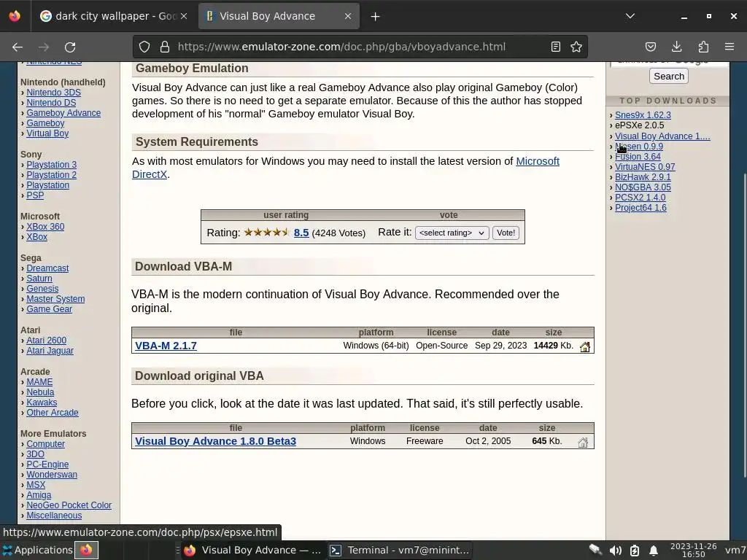This screenshot has width=747, height=560.
Task: Click the Search button
Action: tap(668, 76)
